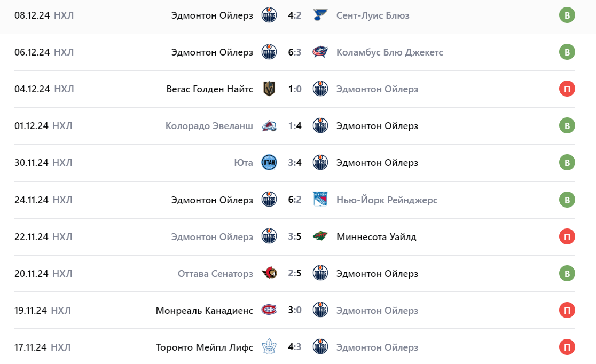Click the 1:0 score of the Vegas match

(295, 89)
